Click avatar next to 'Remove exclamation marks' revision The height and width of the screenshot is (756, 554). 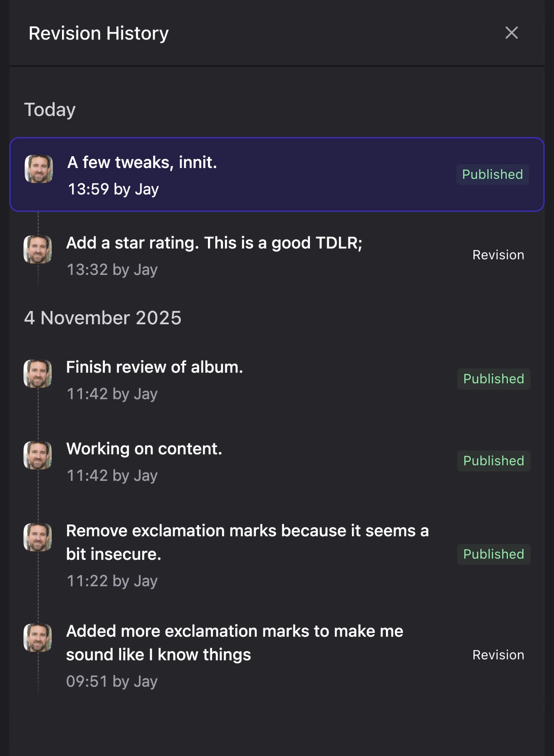click(x=38, y=537)
